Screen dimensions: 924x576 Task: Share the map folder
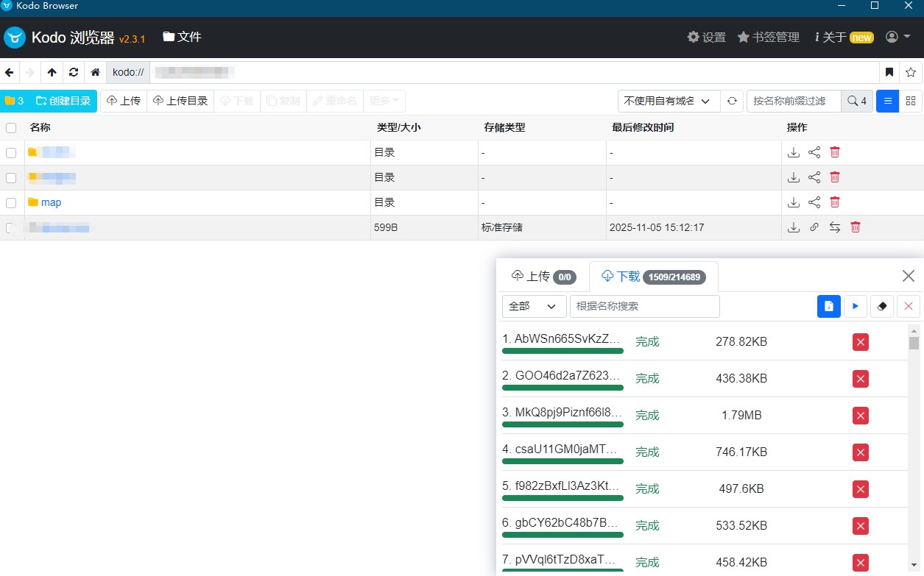pyautogui.click(x=814, y=202)
